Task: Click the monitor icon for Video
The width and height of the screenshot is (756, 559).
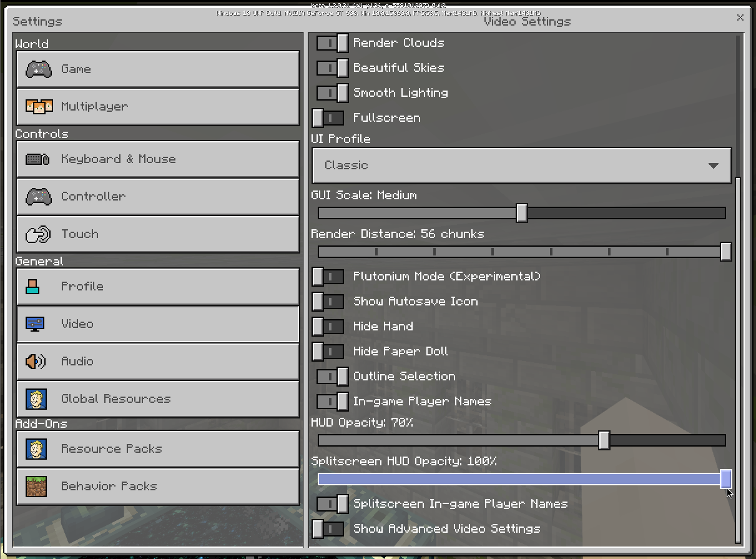Action: (35, 324)
